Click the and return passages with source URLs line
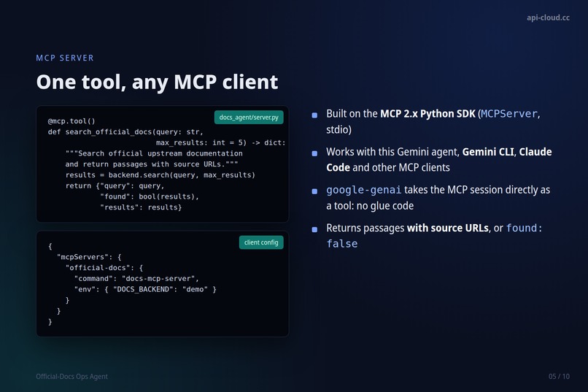The height and width of the screenshot is (392, 588). click(152, 164)
